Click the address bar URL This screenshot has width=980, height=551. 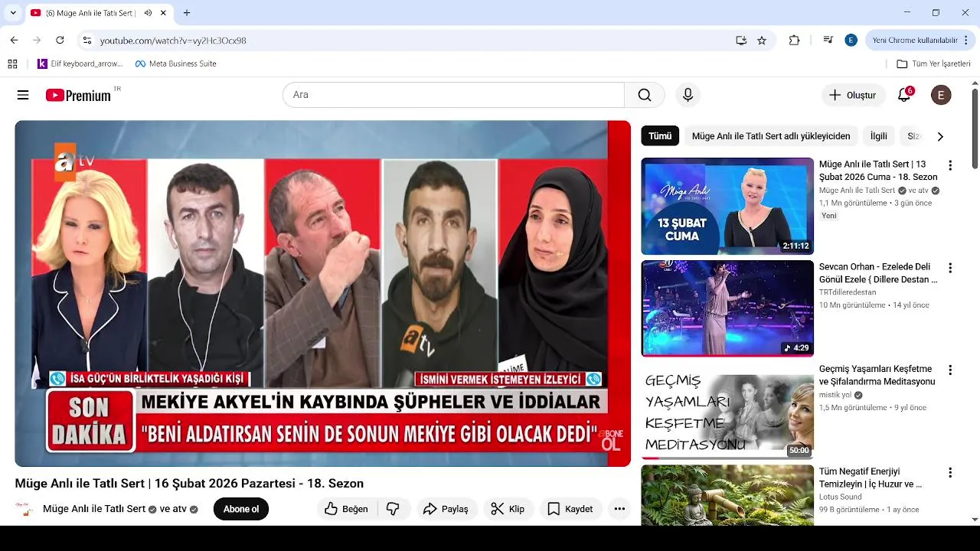[x=173, y=41]
